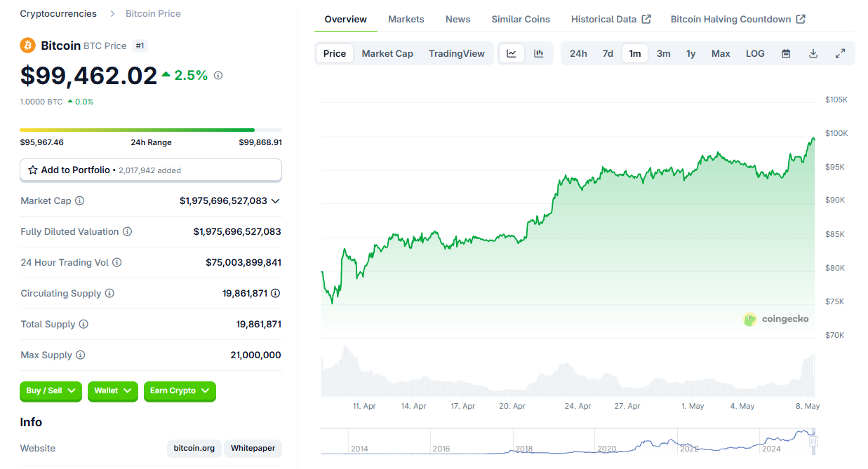Screen dimensions: 868x469
Task: Switch to line chart view icon
Action: click(512, 53)
